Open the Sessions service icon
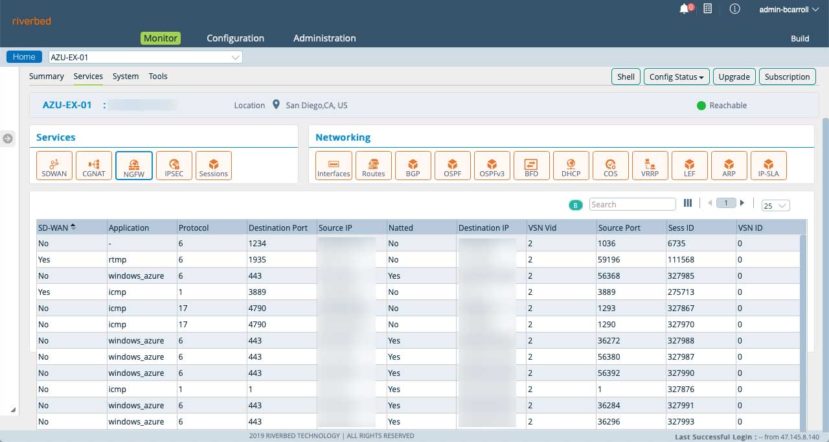Image resolution: width=829 pixels, height=442 pixels. click(214, 165)
